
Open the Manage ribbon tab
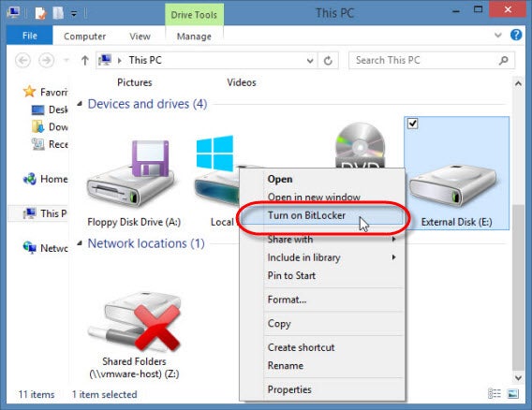[x=194, y=36]
